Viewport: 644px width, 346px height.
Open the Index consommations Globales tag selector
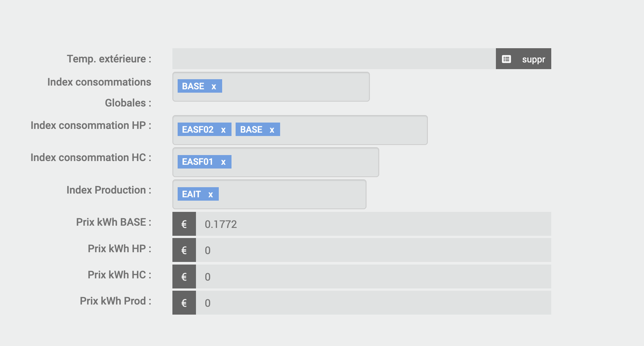coord(295,87)
